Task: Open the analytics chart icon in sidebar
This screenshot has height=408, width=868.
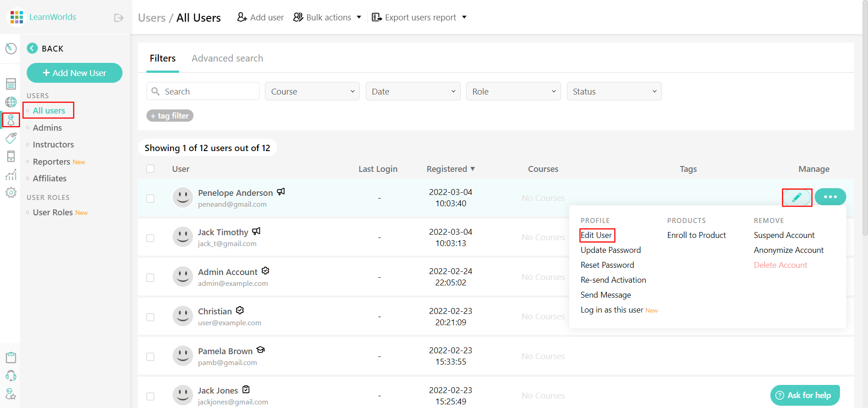Action: click(11, 174)
